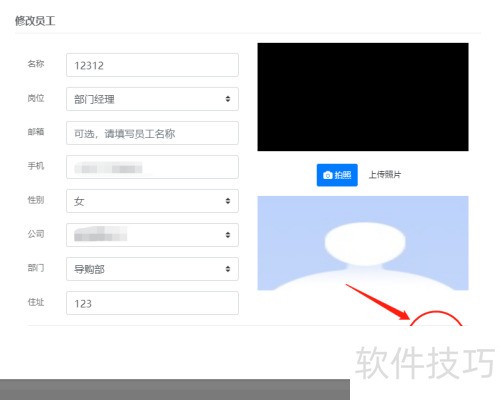Click the camera icon on 拍照 button
The image size is (500, 400).
tap(328, 175)
